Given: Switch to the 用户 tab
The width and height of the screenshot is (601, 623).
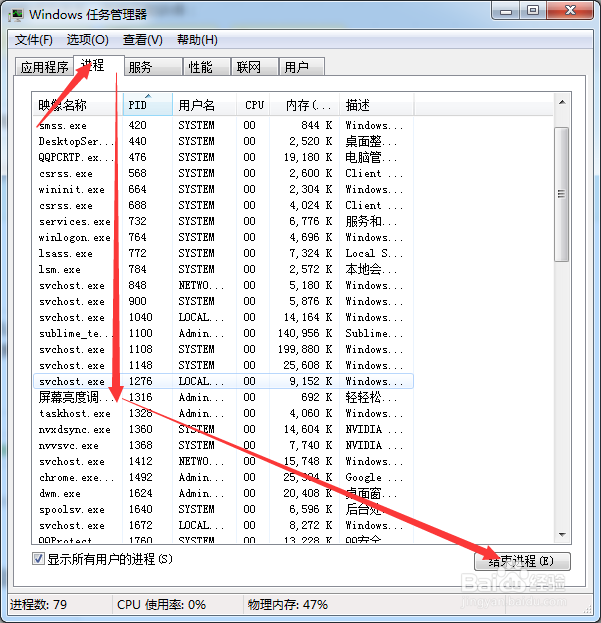Looking at the screenshot, I should pyautogui.click(x=301, y=67).
